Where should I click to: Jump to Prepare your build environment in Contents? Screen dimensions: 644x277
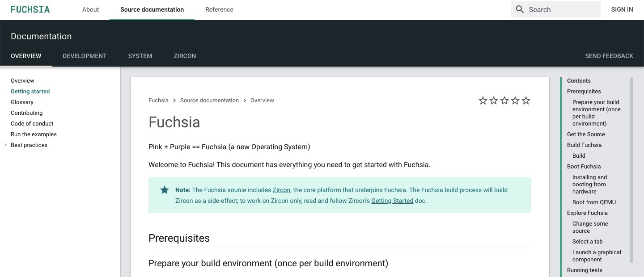coord(597,113)
